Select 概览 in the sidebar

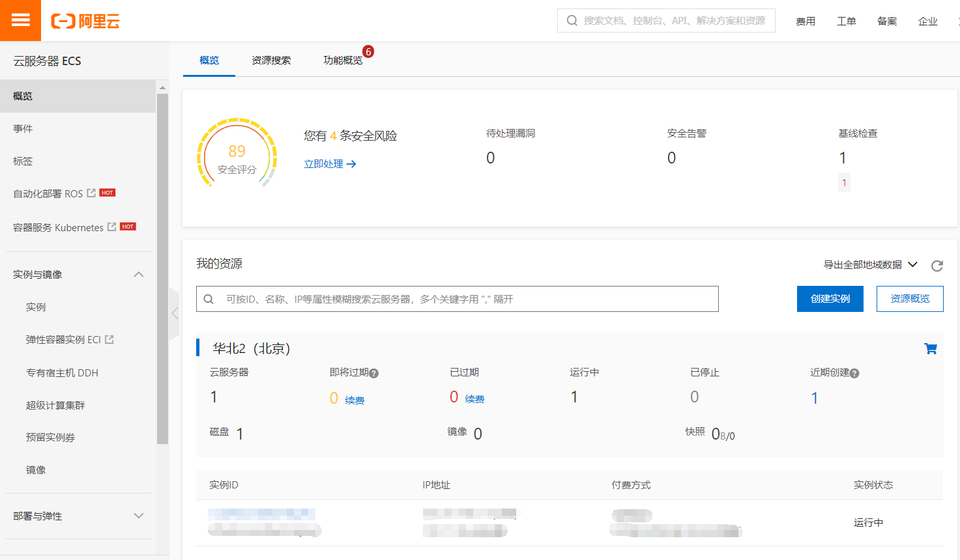point(78,96)
